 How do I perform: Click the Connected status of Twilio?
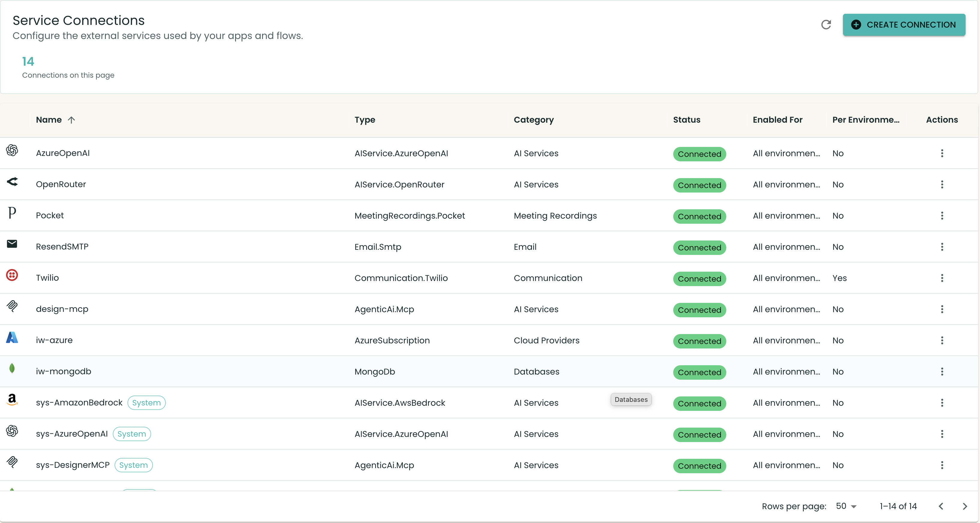699,279
